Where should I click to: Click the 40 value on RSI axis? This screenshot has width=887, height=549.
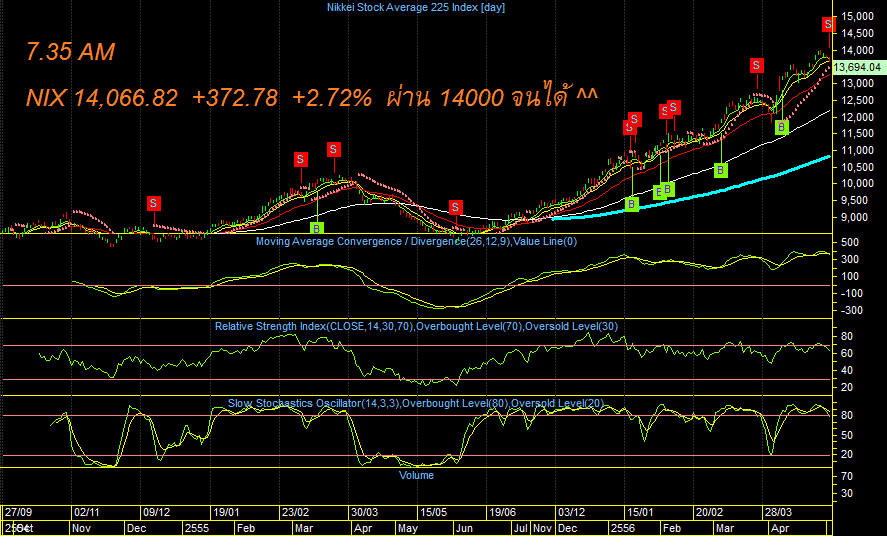pos(847,370)
